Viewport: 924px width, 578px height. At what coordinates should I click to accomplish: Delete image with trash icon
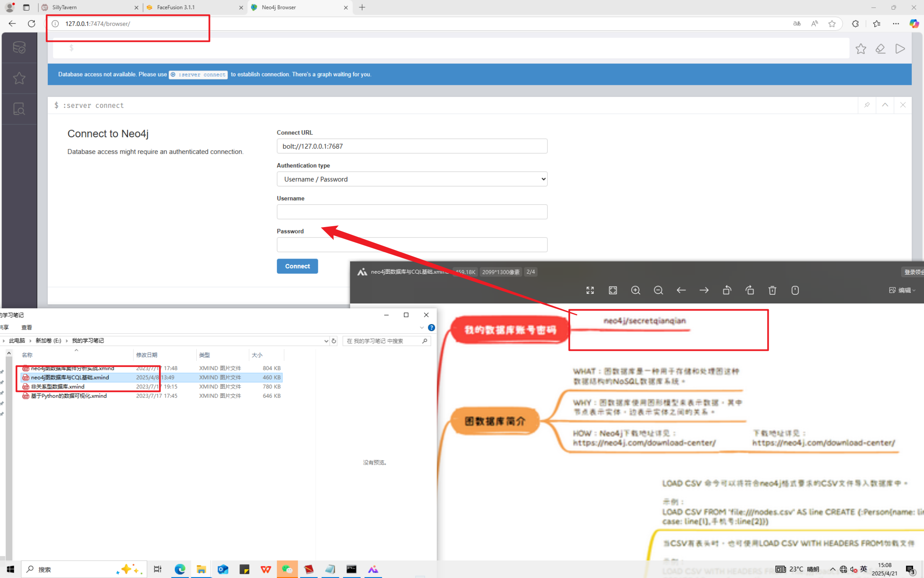click(772, 290)
